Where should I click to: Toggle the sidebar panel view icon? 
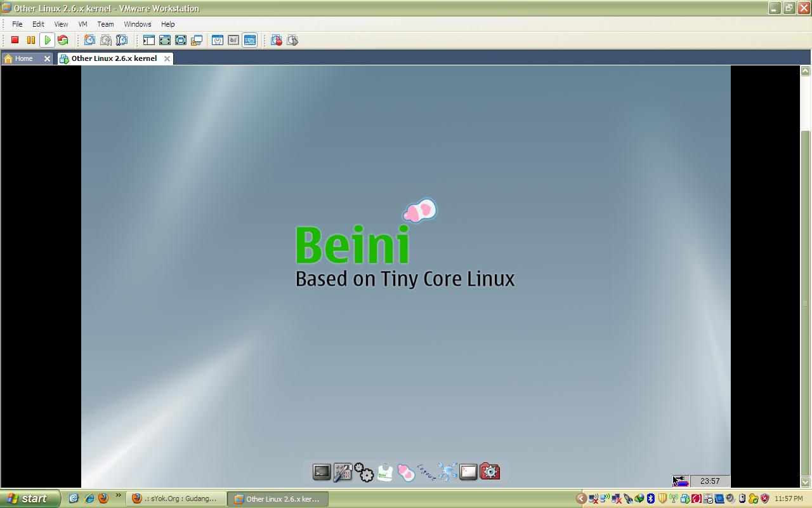[x=148, y=40]
